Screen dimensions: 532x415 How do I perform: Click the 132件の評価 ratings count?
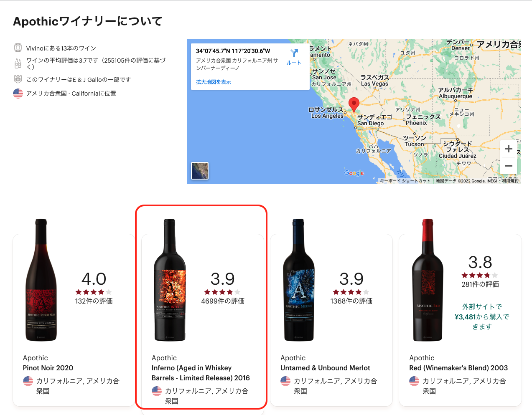[94, 301]
